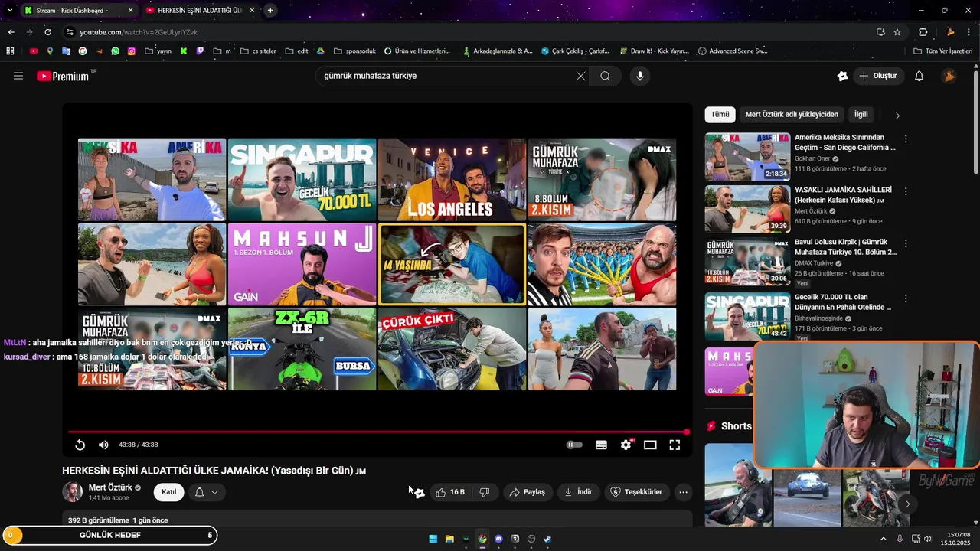980x551 pixels.
Task: Select the İlgili filter chip
Action: pos(861,115)
